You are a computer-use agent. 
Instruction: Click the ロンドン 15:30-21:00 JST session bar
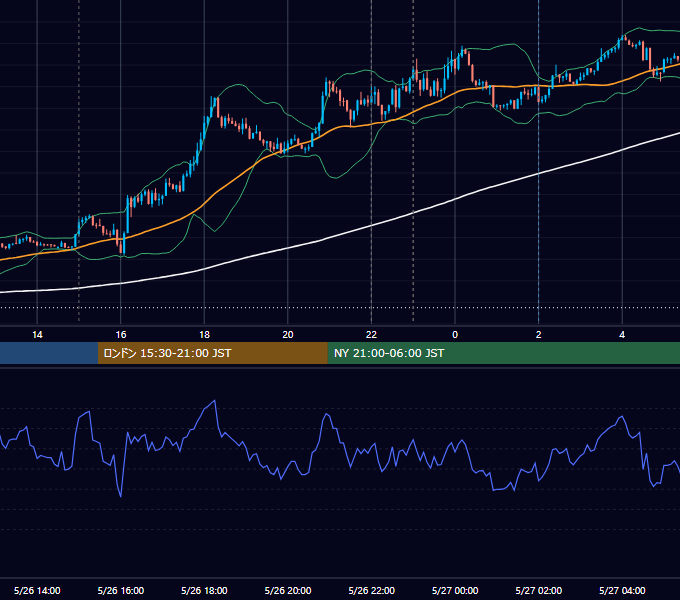[x=212, y=353]
